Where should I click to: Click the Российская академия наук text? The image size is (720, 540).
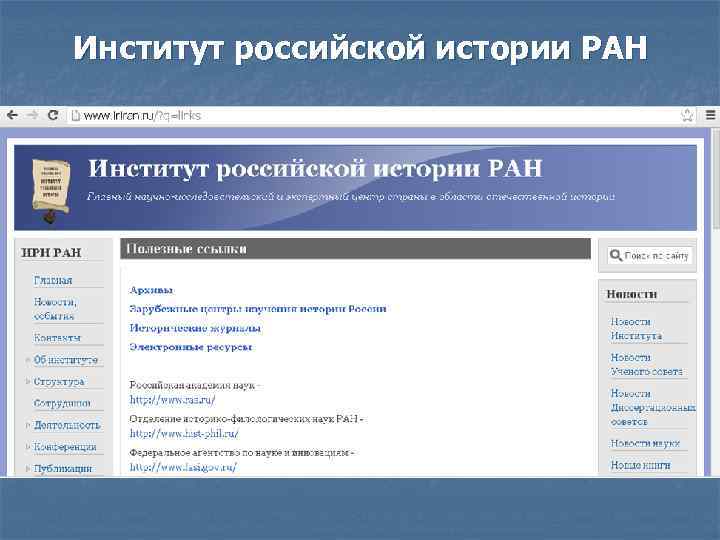point(192,385)
